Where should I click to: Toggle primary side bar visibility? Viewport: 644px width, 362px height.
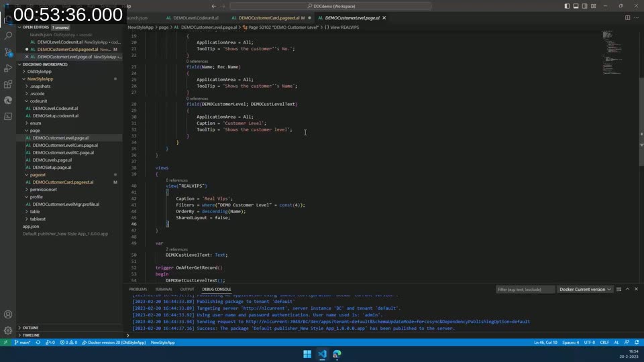[568, 6]
